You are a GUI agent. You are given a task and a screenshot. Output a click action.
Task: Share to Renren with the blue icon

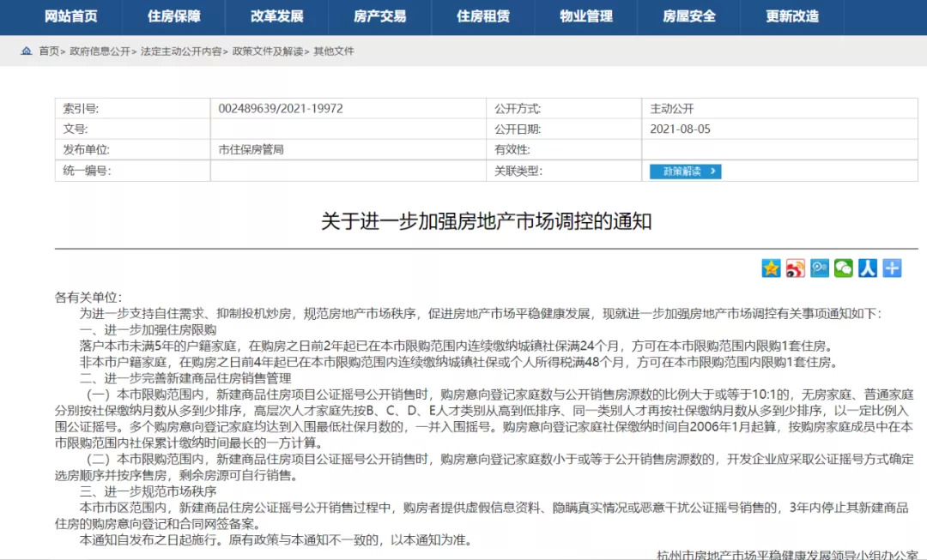[868, 268]
